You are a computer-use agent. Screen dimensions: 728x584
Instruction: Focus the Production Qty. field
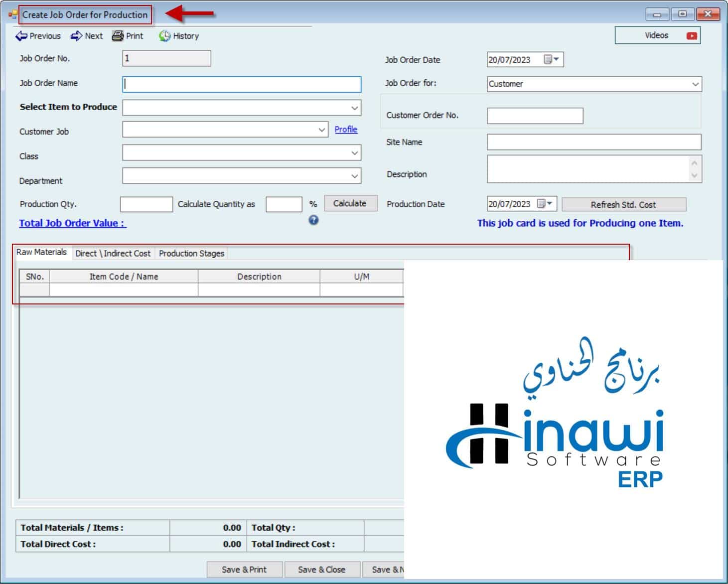(146, 204)
